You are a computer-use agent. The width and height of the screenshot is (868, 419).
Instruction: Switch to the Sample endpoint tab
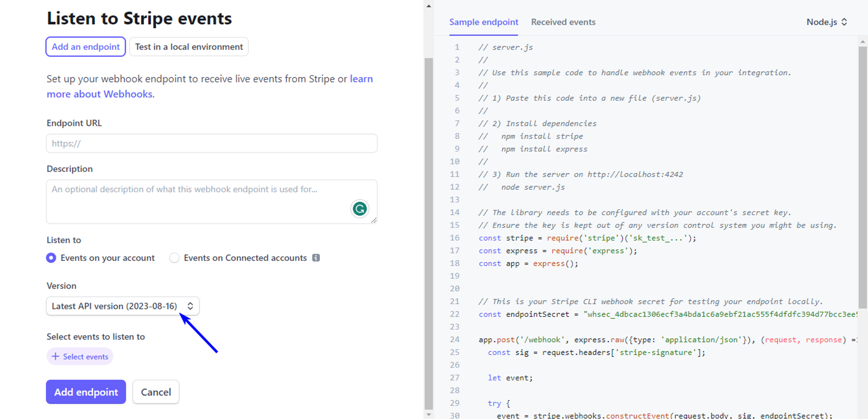pyautogui.click(x=483, y=22)
